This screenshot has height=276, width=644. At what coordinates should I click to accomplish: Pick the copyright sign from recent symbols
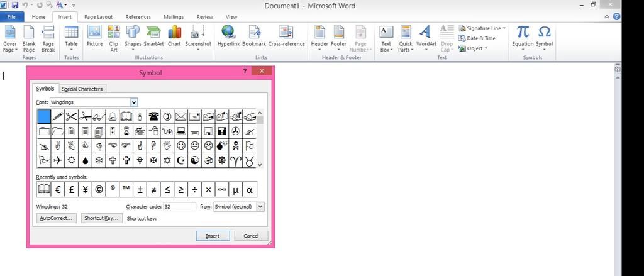coord(99,189)
